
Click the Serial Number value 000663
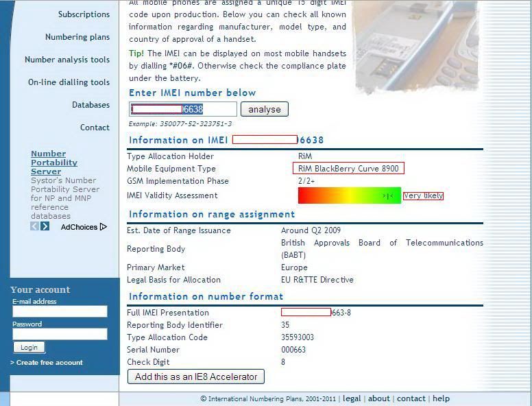(x=293, y=350)
